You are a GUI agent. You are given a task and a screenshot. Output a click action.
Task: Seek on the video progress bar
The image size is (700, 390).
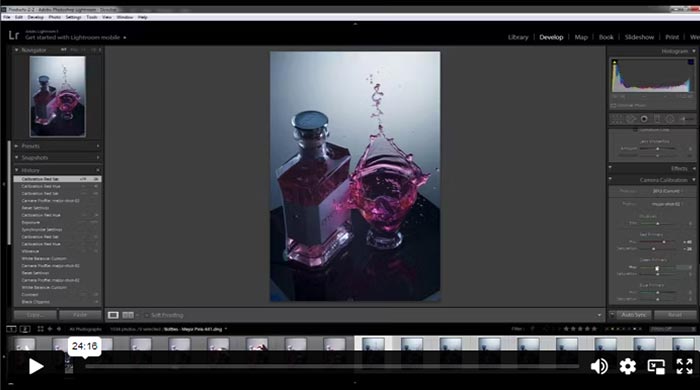click(x=332, y=366)
